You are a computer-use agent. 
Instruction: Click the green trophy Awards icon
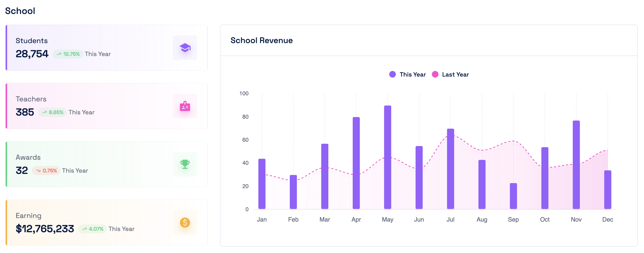tap(185, 164)
